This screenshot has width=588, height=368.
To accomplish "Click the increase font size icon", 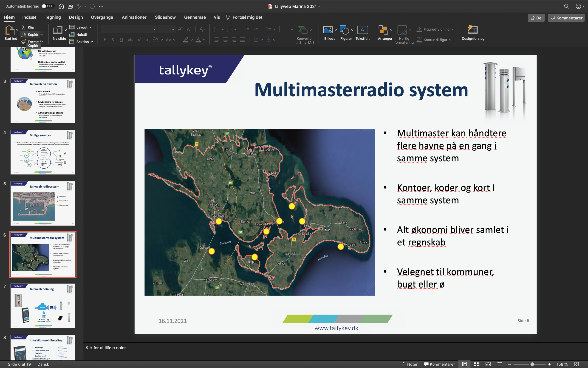I will pos(180,29).
